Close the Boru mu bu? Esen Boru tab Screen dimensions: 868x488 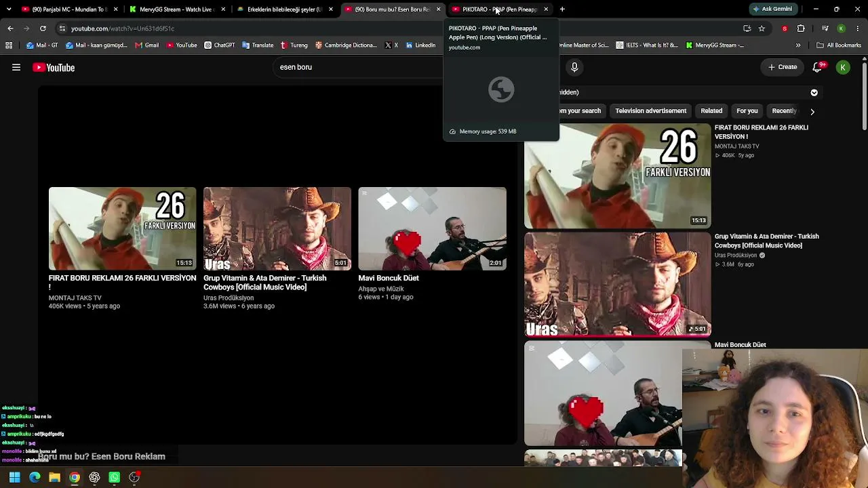(x=438, y=9)
